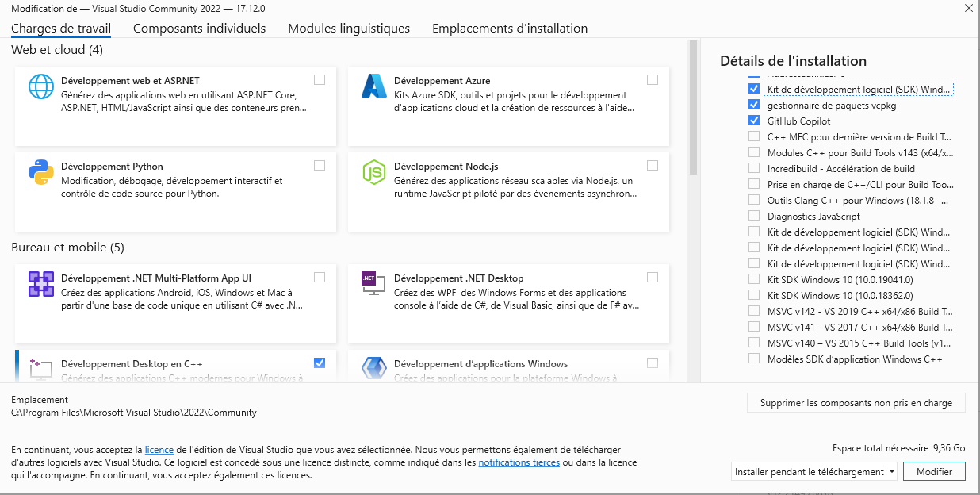Viewport: 980px width, 495px height.
Task: Click the Windows application development icon
Action: [x=373, y=368]
